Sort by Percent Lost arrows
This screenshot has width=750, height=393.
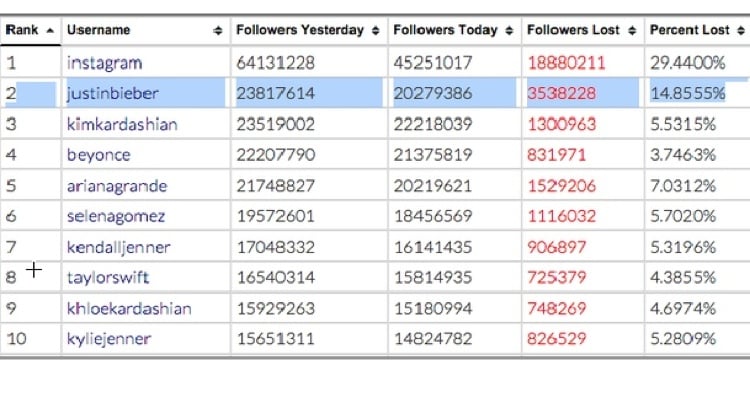[741, 31]
